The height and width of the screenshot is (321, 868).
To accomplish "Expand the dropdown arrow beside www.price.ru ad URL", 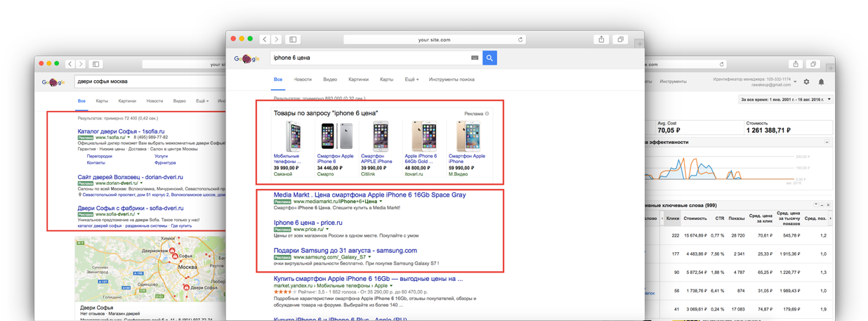I will (328, 230).
